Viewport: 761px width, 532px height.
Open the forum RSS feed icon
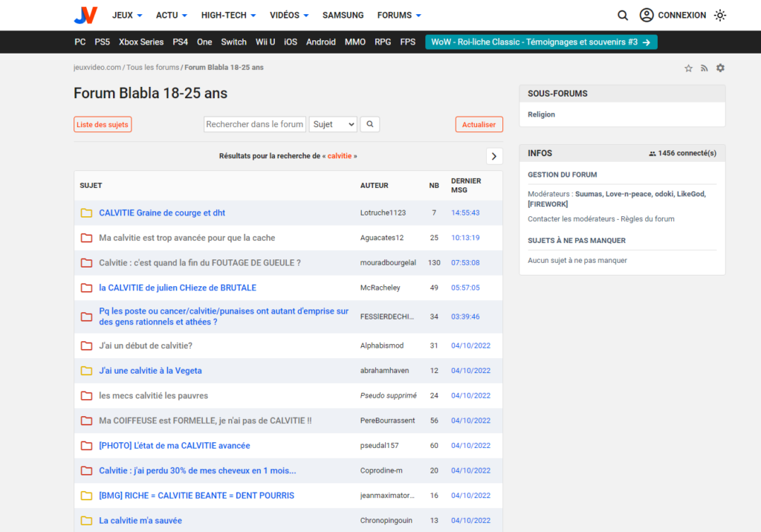pyautogui.click(x=705, y=68)
